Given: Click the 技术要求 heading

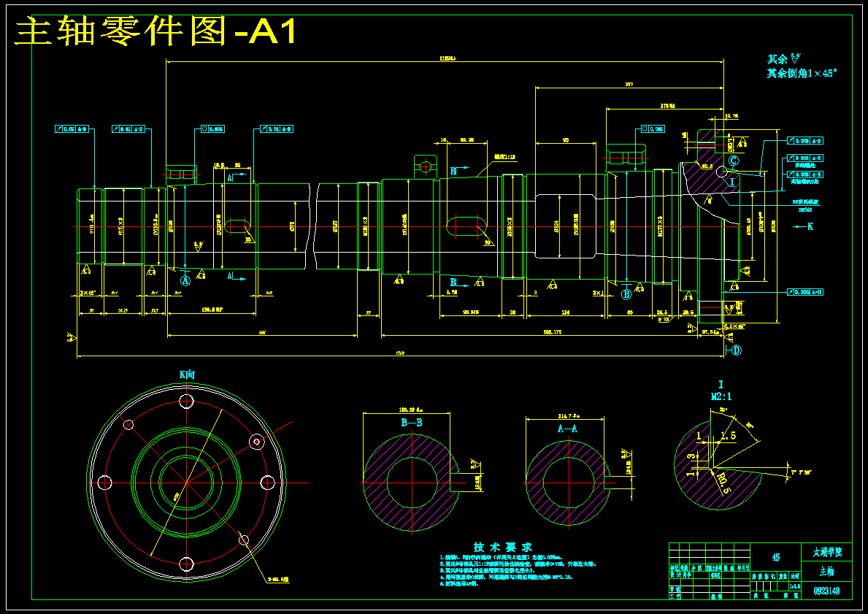Looking at the screenshot, I should click(502, 548).
